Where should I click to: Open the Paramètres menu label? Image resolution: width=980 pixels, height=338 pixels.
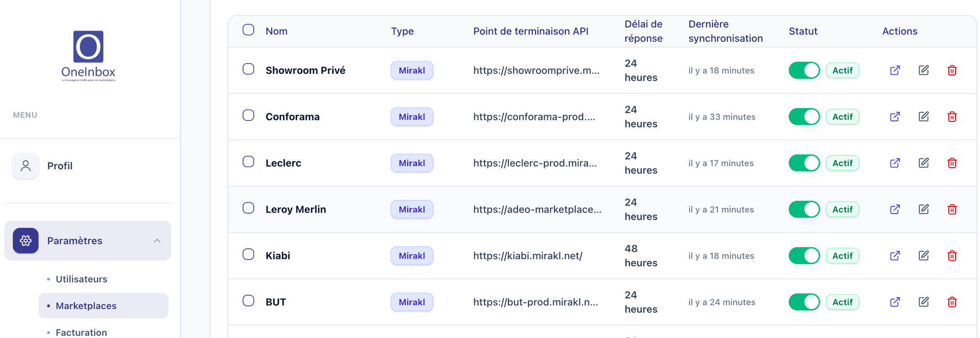[x=75, y=241]
